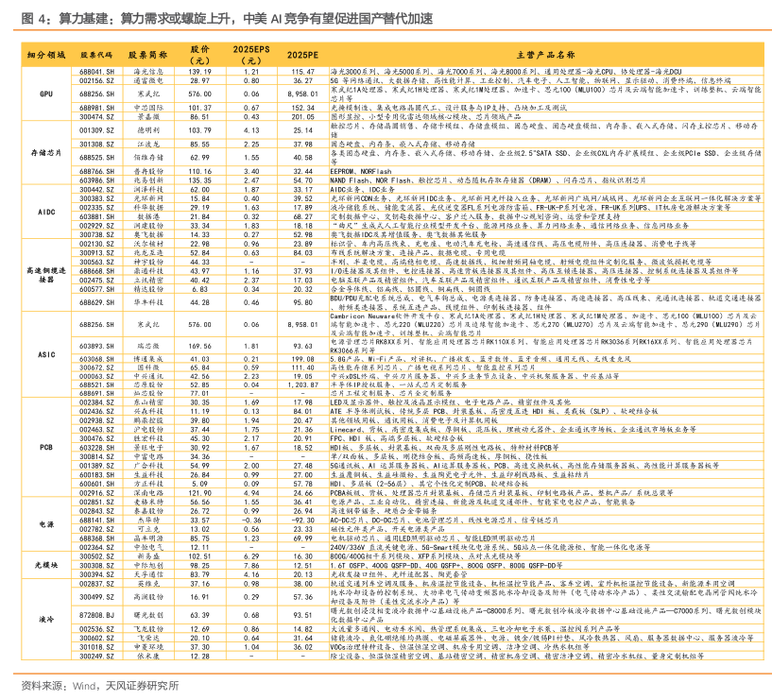Click the share price 102.51

(x=199, y=556)
